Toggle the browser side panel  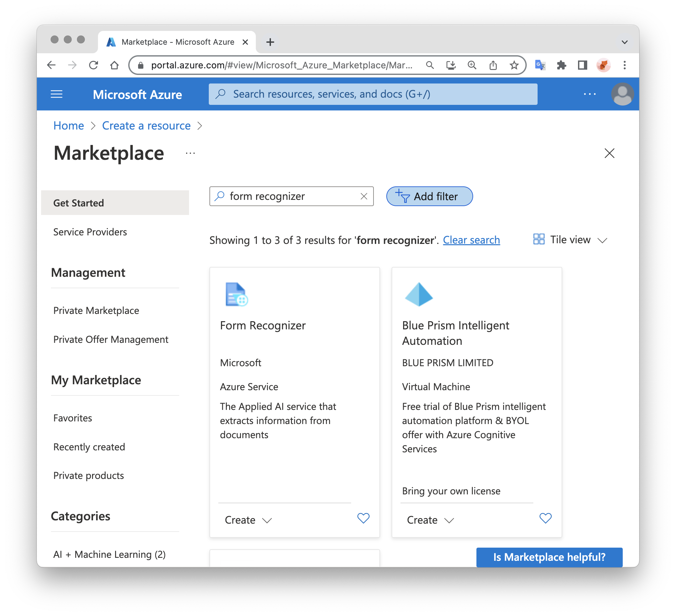582,65
